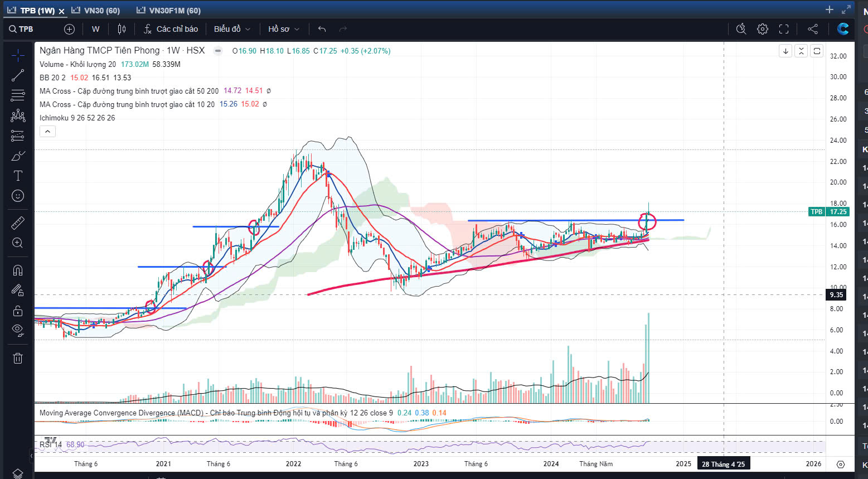Delete all drawings with the trash icon
The height and width of the screenshot is (479, 868).
click(x=18, y=358)
